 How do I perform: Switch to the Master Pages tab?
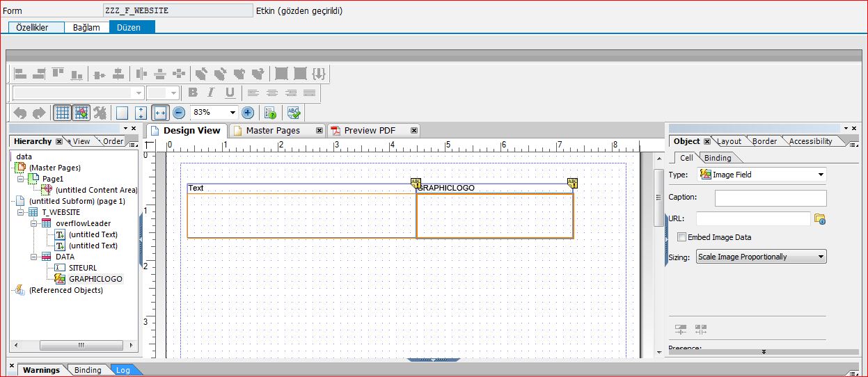pos(272,130)
